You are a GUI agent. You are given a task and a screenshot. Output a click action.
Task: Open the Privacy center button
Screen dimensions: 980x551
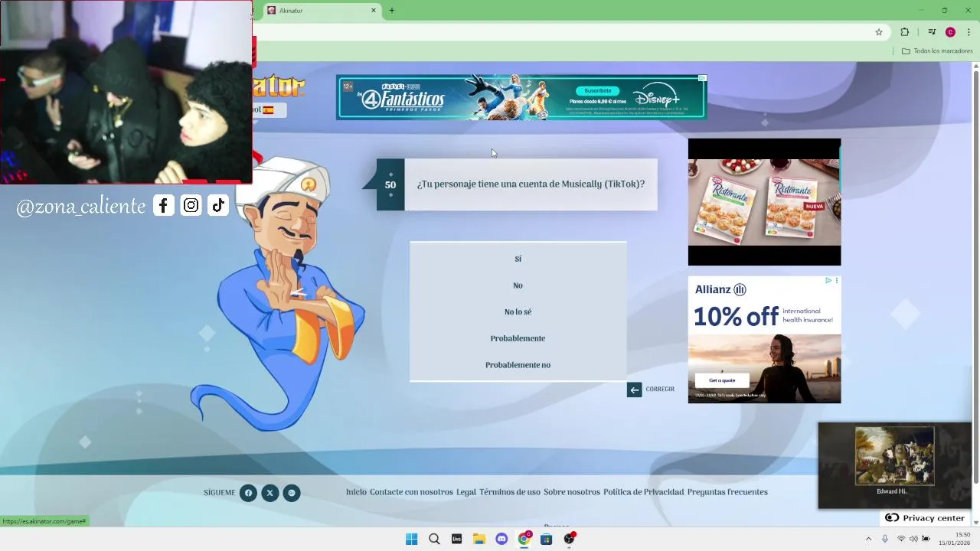click(925, 518)
